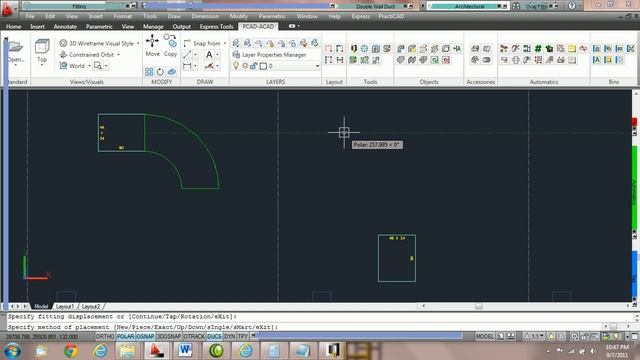Image resolution: width=640 pixels, height=360 pixels.
Task: Expand Snap From dropdown arrow
Action: tap(224, 43)
